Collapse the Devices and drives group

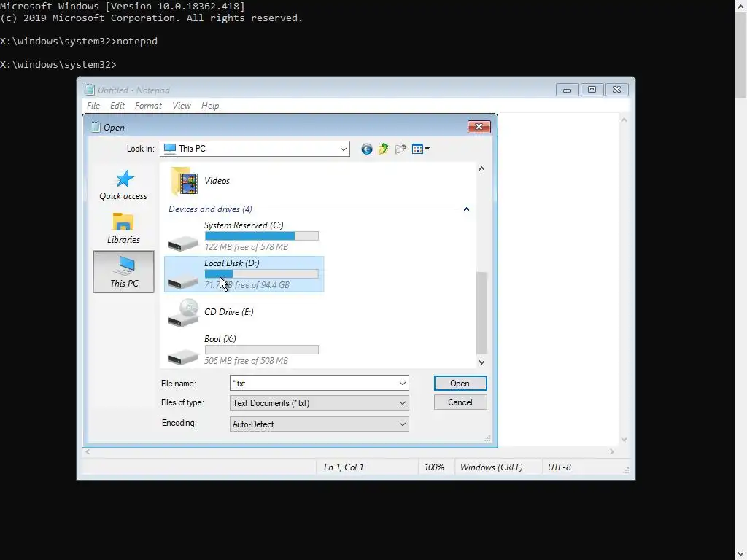[x=466, y=209]
